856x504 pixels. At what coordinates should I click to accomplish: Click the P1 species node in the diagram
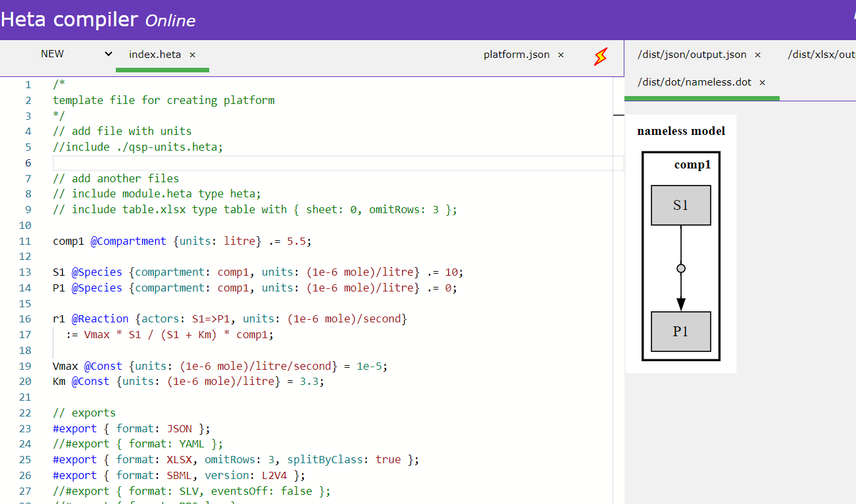click(x=680, y=332)
